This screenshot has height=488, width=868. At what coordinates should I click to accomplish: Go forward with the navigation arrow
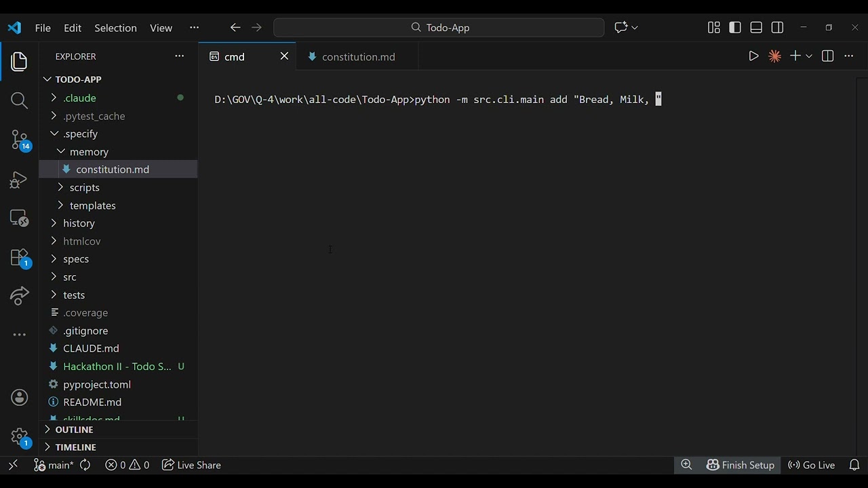click(x=256, y=28)
